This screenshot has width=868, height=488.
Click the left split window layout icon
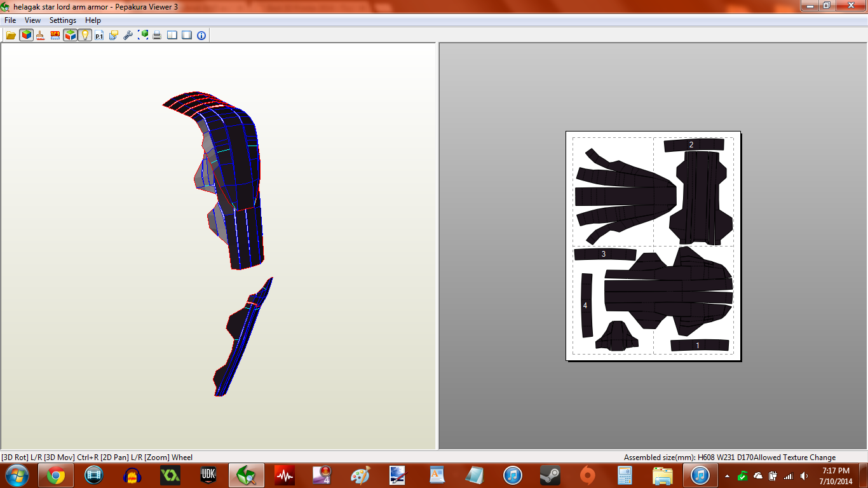tap(172, 36)
